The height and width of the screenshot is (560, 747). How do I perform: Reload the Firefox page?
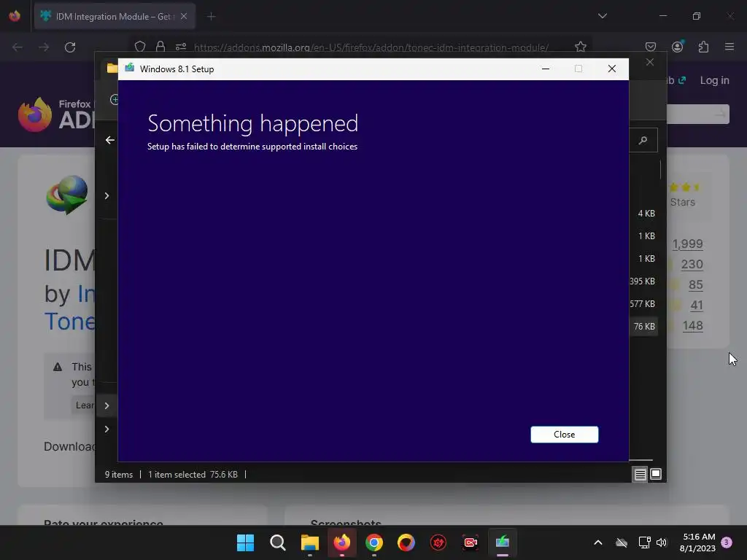(x=70, y=47)
